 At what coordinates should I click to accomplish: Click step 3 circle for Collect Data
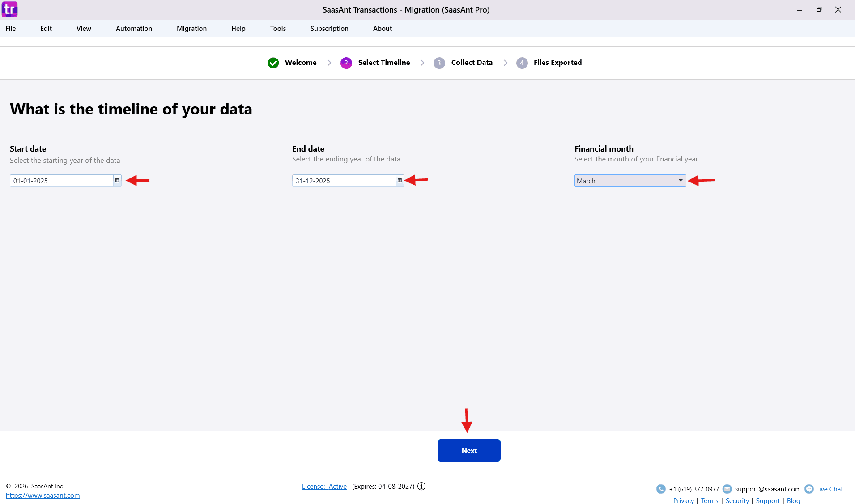439,63
